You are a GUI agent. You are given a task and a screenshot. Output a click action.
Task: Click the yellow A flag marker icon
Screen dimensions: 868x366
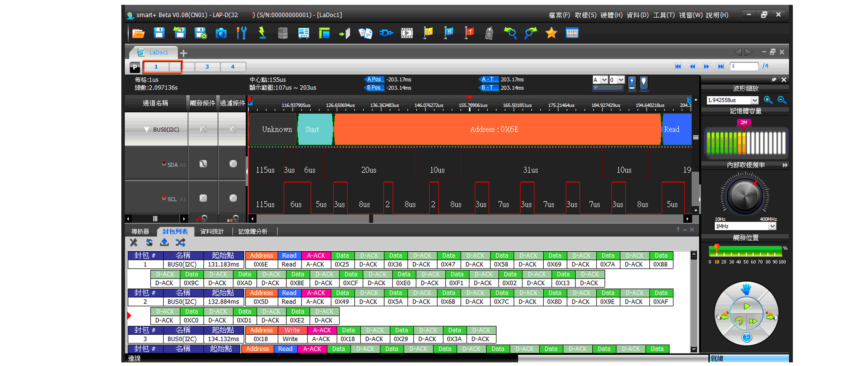(428, 33)
